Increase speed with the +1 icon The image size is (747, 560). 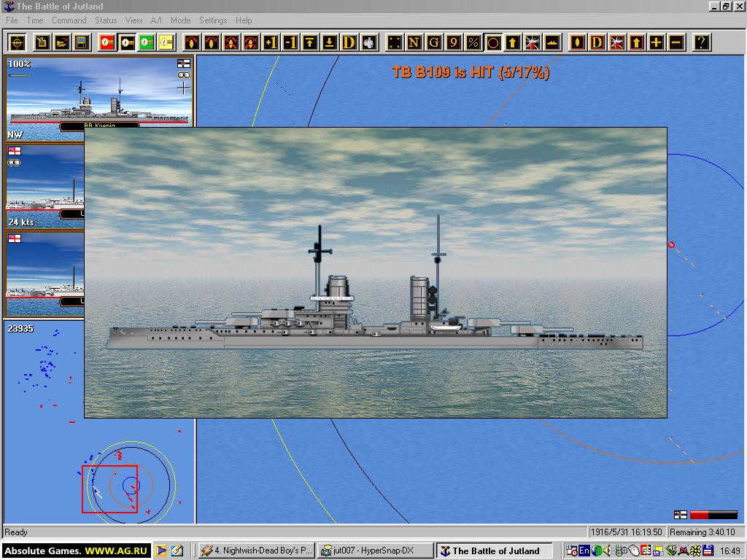click(x=271, y=42)
